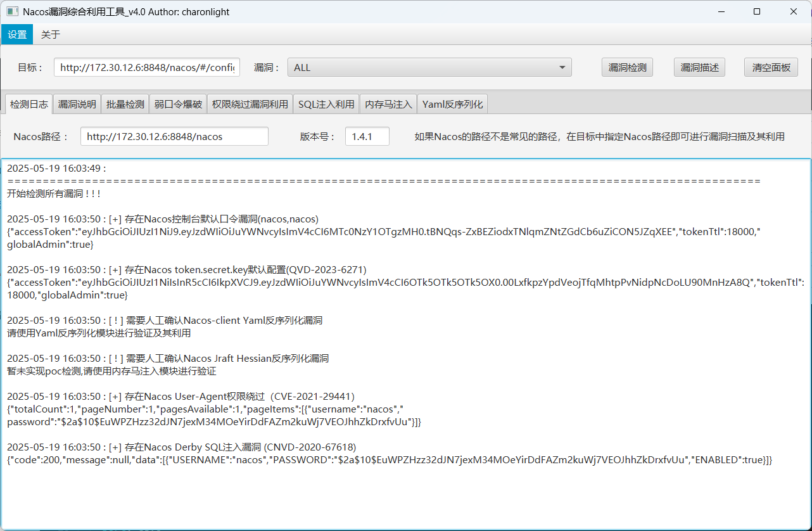Click the 漏洞描述 button
This screenshot has height=531, width=812.
click(699, 67)
